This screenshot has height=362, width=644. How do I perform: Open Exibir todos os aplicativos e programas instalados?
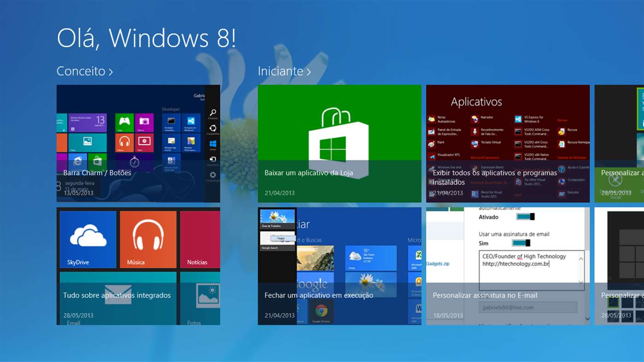click(x=508, y=144)
